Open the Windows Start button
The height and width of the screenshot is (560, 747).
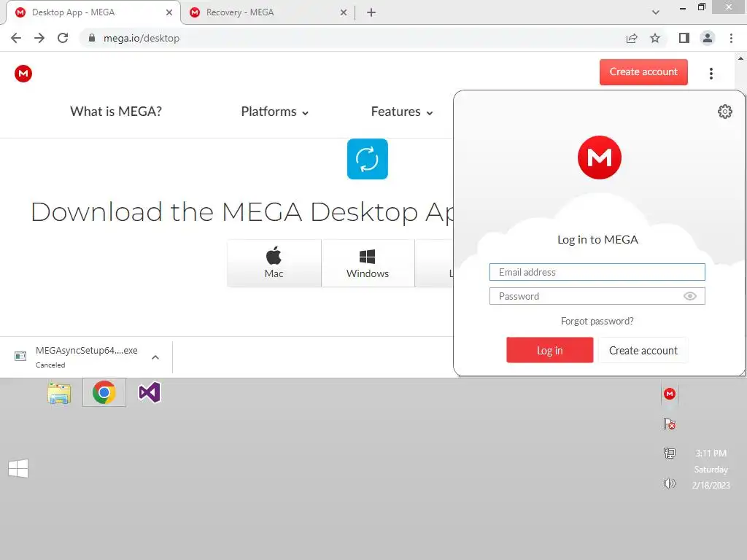pyautogui.click(x=18, y=469)
